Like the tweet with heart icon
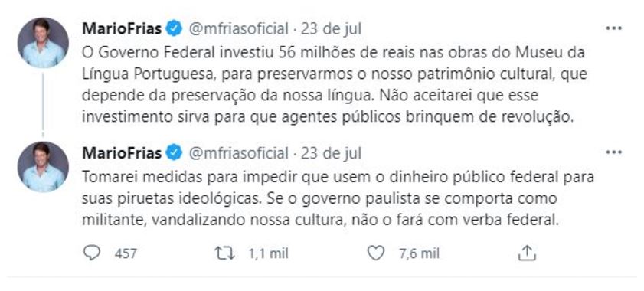This screenshot has height=291, width=644. (375, 253)
